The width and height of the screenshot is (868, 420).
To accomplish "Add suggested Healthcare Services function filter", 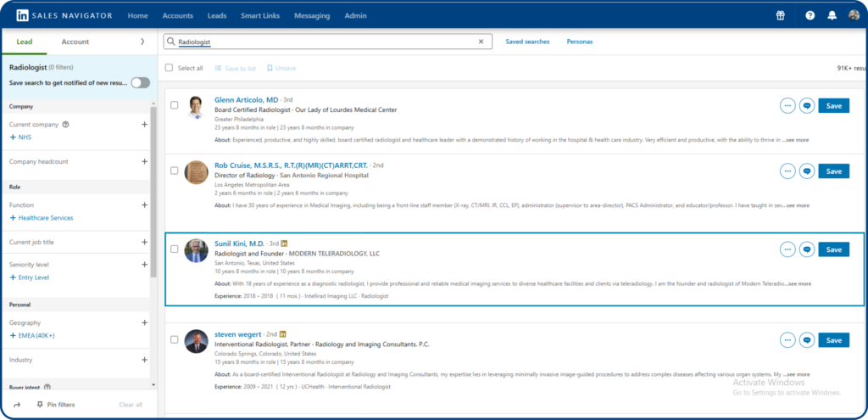I will pyautogui.click(x=42, y=218).
